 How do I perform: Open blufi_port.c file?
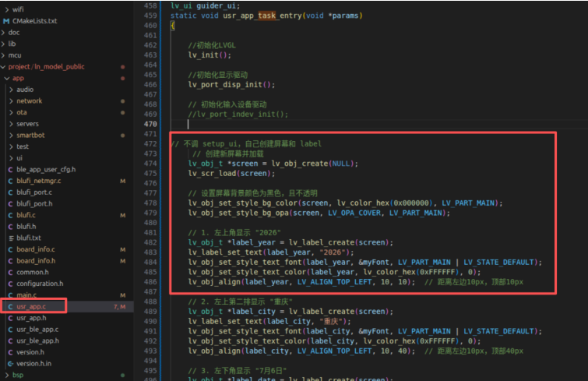pyautogui.click(x=34, y=192)
